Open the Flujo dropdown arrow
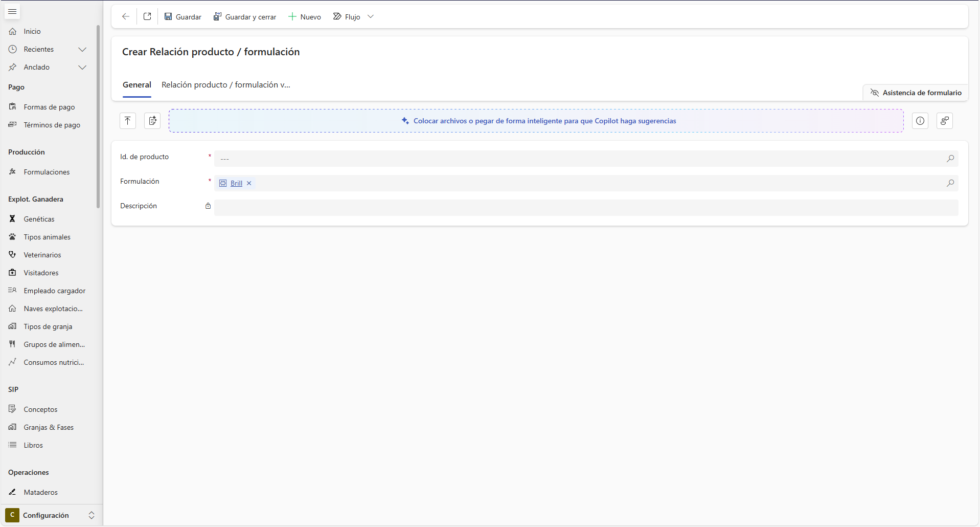The width and height of the screenshot is (980, 527). click(x=371, y=17)
